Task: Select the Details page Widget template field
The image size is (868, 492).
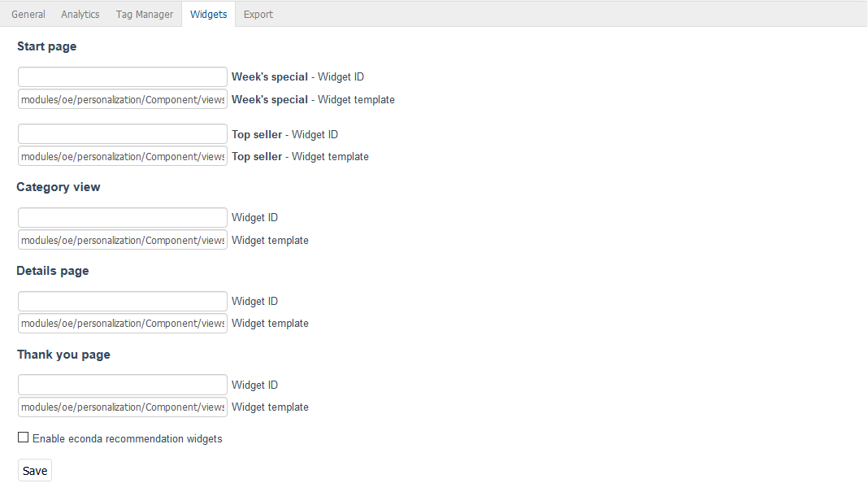Action: point(123,324)
